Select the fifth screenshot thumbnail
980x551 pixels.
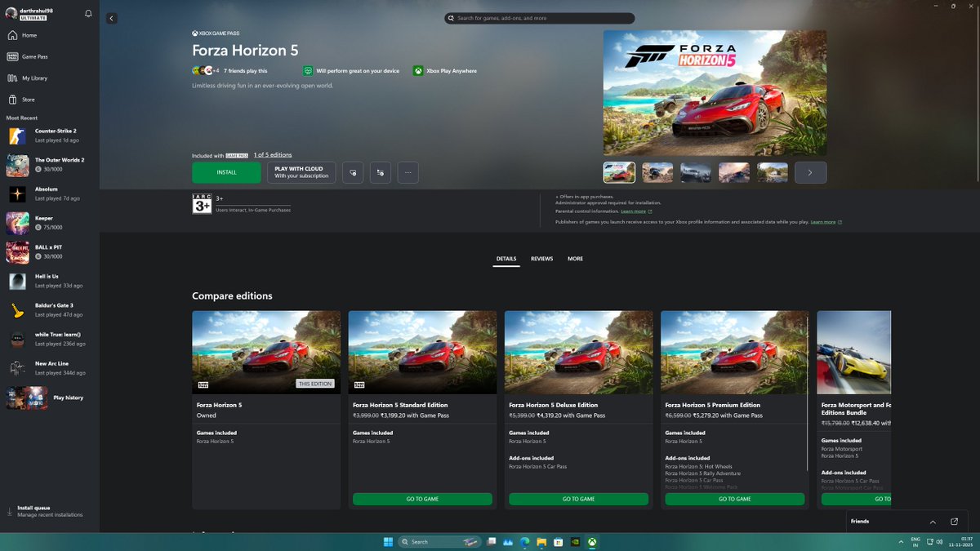pyautogui.click(x=772, y=172)
